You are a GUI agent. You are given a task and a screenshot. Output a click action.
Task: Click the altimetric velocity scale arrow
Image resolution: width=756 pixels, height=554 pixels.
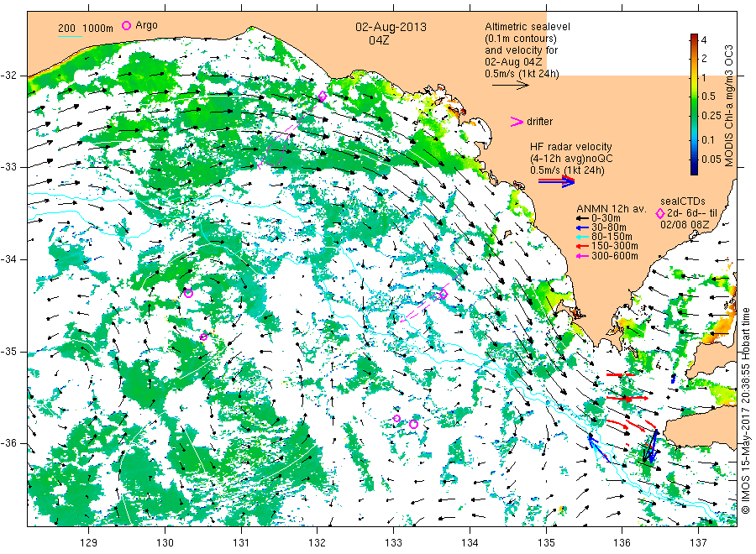click(511, 86)
